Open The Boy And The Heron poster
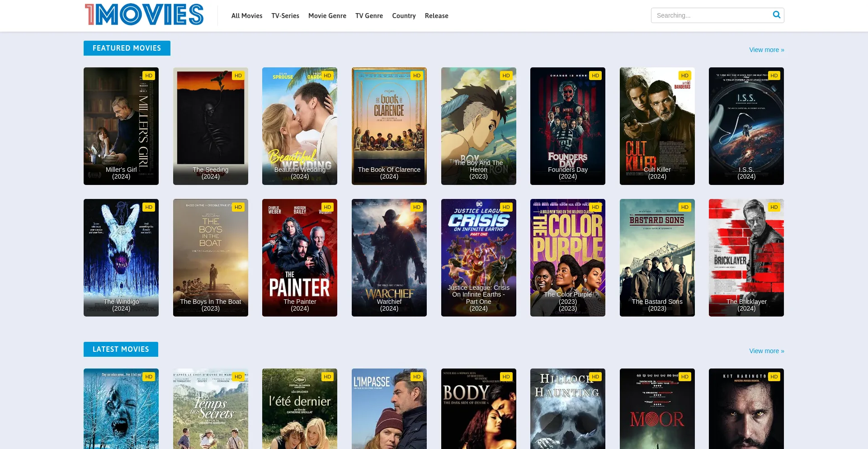The image size is (868, 449). (479, 126)
